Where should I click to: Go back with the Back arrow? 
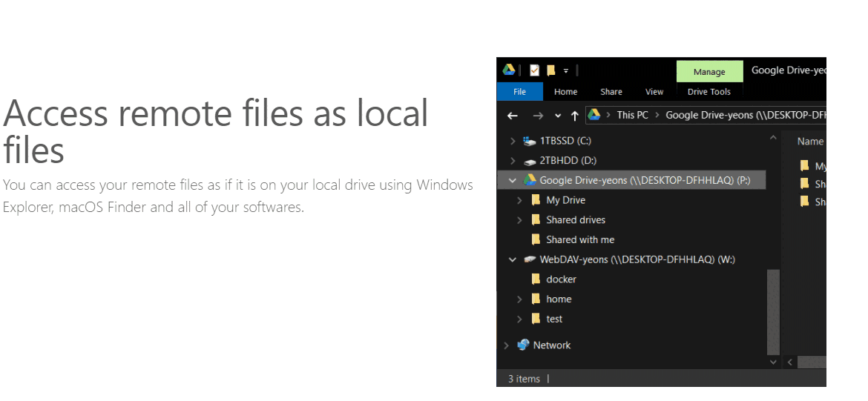[512, 116]
